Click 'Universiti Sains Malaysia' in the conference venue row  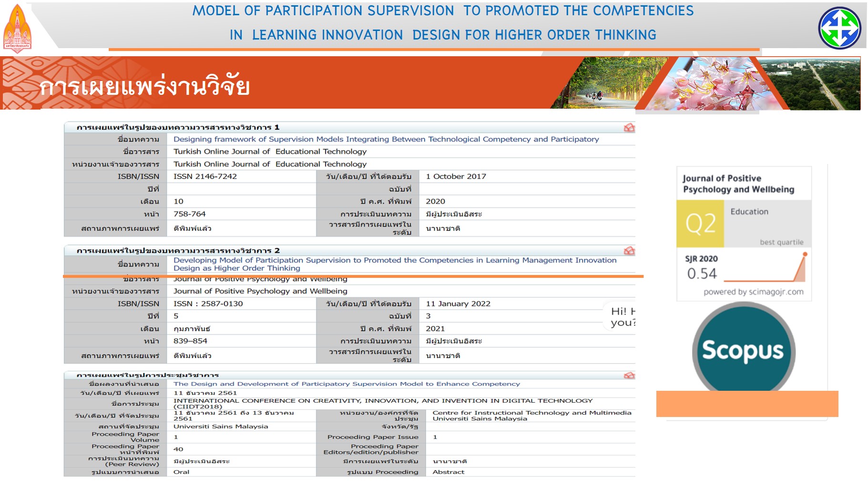tap(221, 427)
